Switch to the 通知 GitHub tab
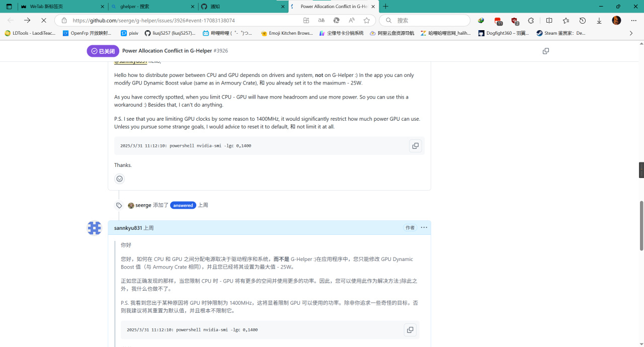Viewport: 644px width, 347px height. [243, 7]
